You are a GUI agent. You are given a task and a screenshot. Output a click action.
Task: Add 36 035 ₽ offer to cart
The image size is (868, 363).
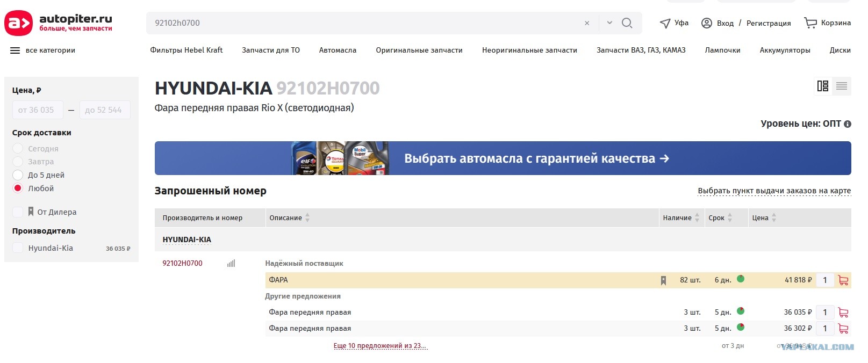click(843, 313)
